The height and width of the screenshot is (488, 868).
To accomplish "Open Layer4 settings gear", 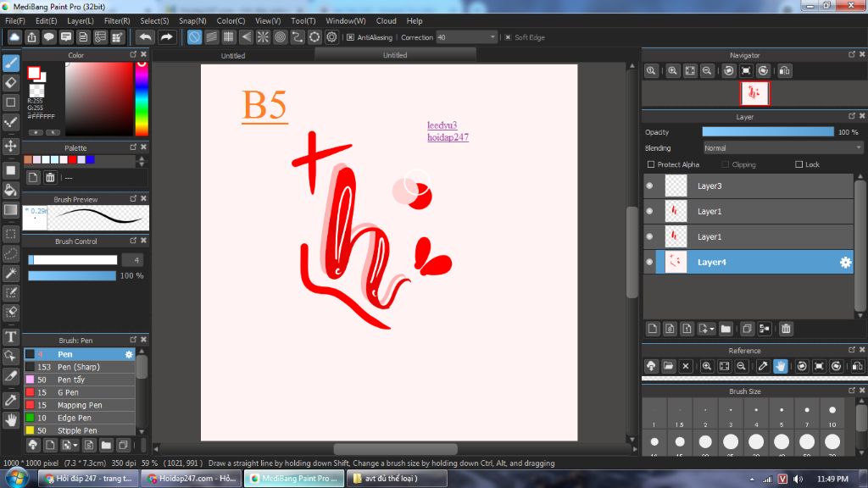I will (845, 263).
